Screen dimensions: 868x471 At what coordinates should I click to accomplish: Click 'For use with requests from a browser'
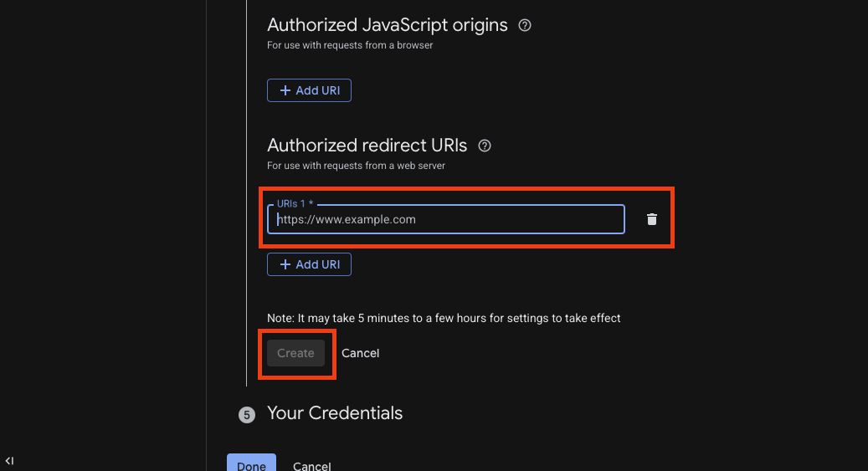pyautogui.click(x=350, y=45)
